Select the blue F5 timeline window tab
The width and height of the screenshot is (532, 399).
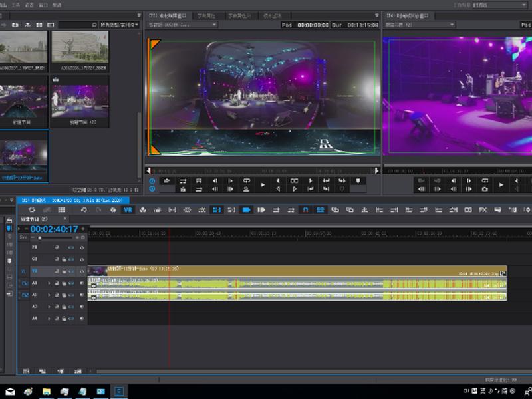[x=73, y=201]
